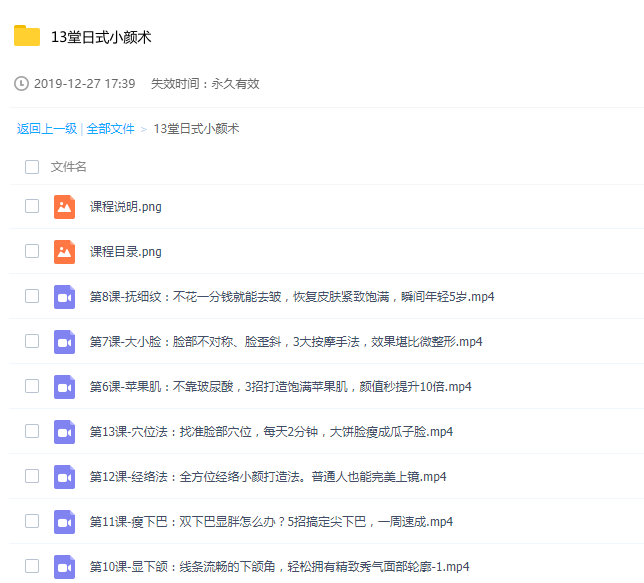Image resolution: width=644 pixels, height=583 pixels.
Task: Click the 13堂日式小颜术 breadcrumb text
Action: click(196, 129)
